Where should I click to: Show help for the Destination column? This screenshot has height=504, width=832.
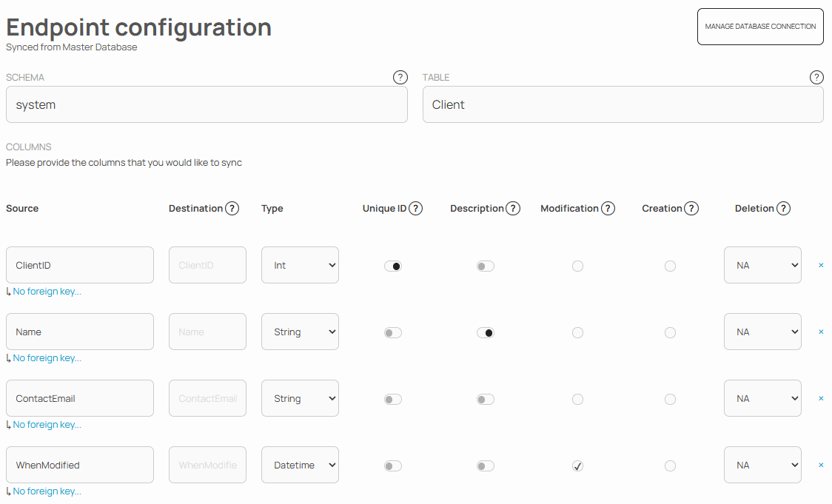[x=232, y=209]
